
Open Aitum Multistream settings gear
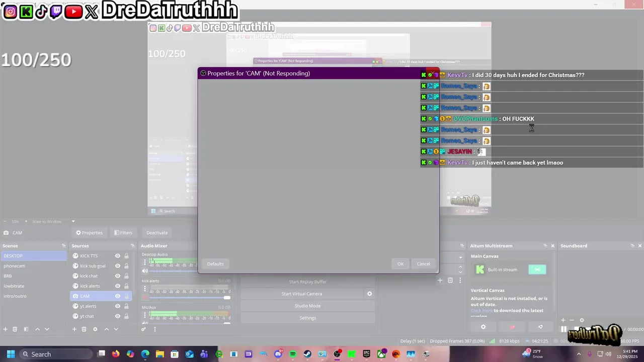pyautogui.click(x=483, y=327)
